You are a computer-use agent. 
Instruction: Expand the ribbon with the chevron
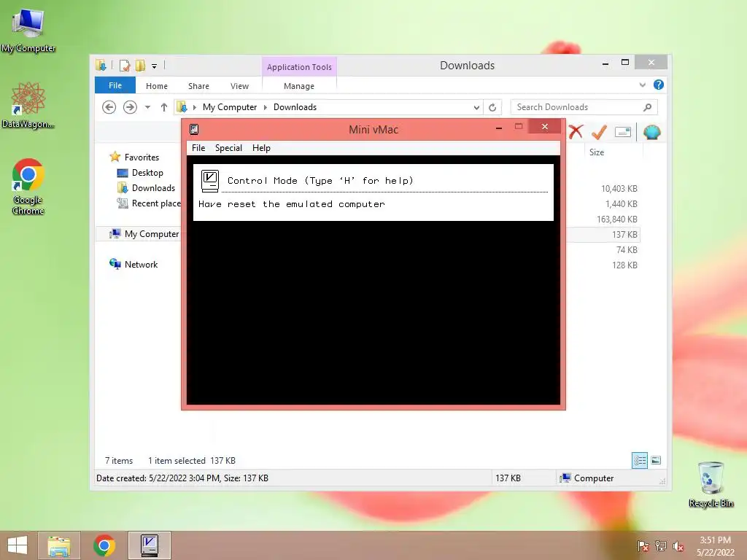[642, 85]
